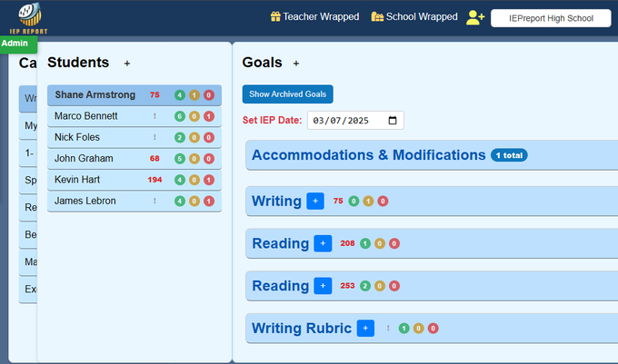Screen dimensions: 618x364
Task: Select student Marco Bennett
Action: 135,116
